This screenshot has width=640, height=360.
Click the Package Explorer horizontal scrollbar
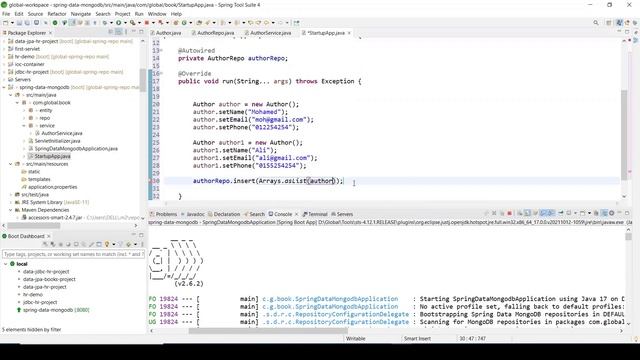[33, 225]
